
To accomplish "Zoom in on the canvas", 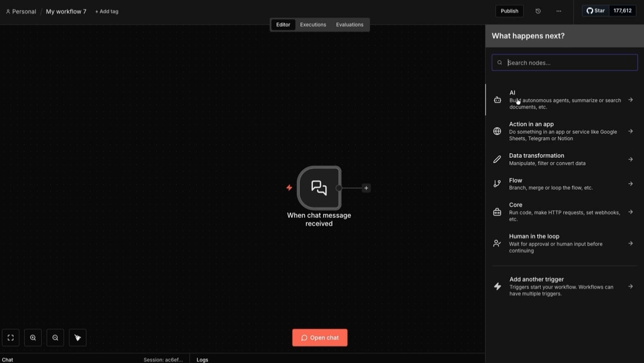I will click(x=32, y=337).
